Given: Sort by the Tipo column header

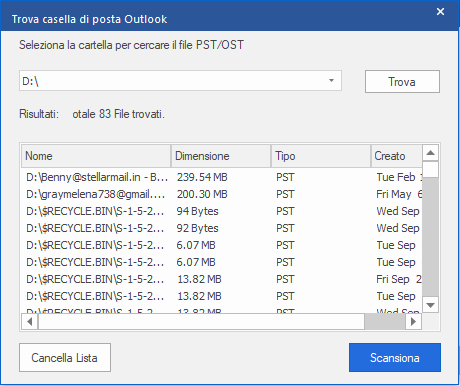Looking at the screenshot, I should pyautogui.click(x=321, y=156).
